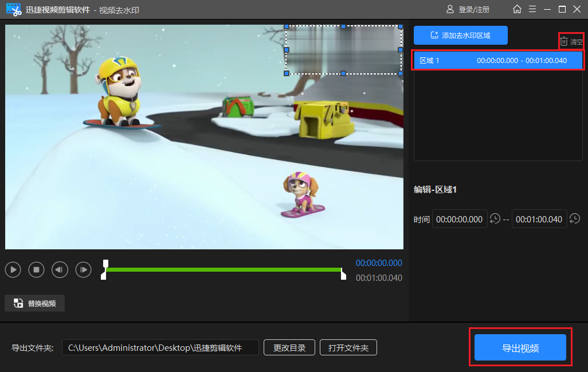Click the timeline playhead marker at start
Image resolution: width=588 pixels, height=372 pixels.
(x=106, y=264)
